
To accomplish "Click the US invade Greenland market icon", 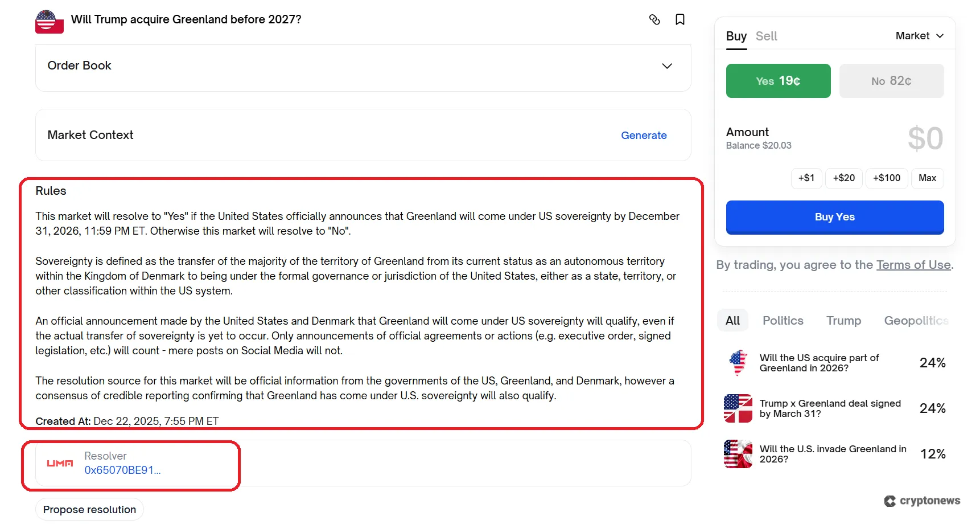I will tap(738, 454).
